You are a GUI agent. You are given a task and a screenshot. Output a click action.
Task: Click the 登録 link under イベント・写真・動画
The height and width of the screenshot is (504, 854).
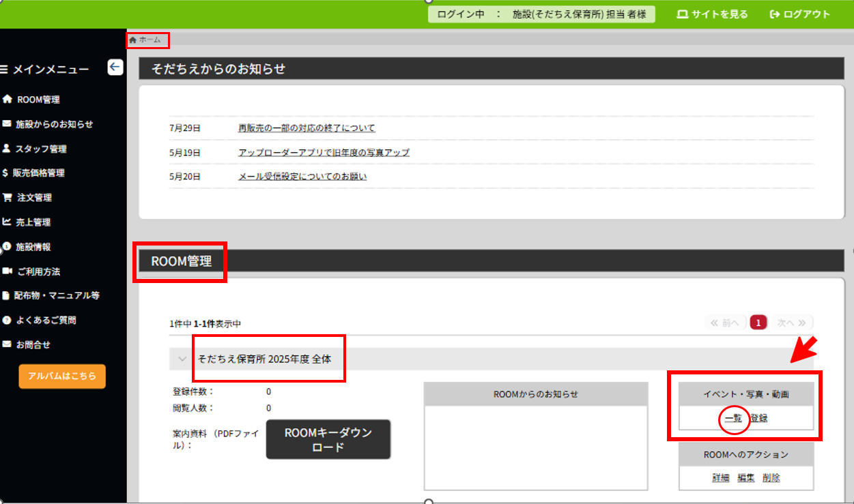click(x=759, y=418)
